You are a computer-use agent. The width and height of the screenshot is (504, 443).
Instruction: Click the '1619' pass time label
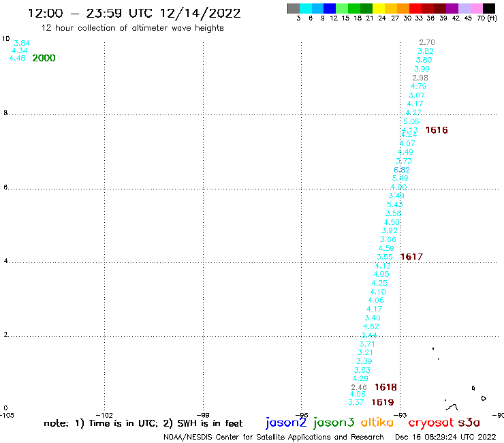click(x=383, y=402)
